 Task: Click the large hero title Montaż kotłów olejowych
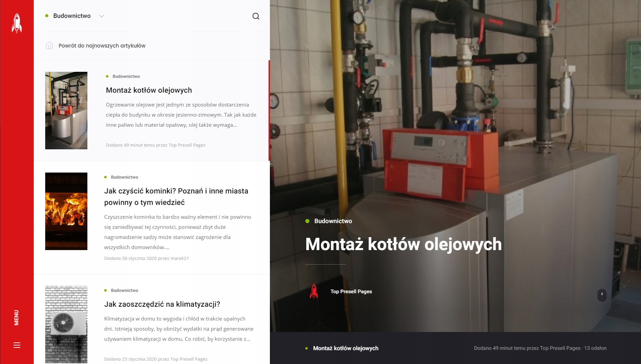tap(403, 244)
